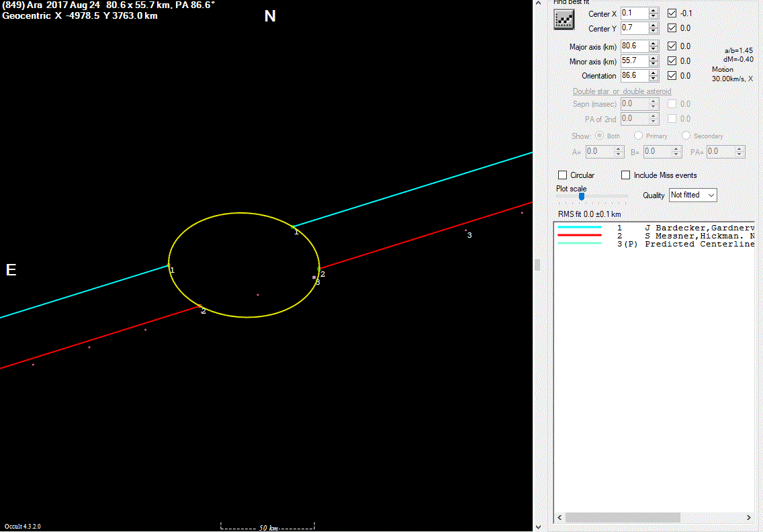The width and height of the screenshot is (763, 532).
Task: Click the panel vertical scrollbar up arrow
Action: [x=538, y=3]
